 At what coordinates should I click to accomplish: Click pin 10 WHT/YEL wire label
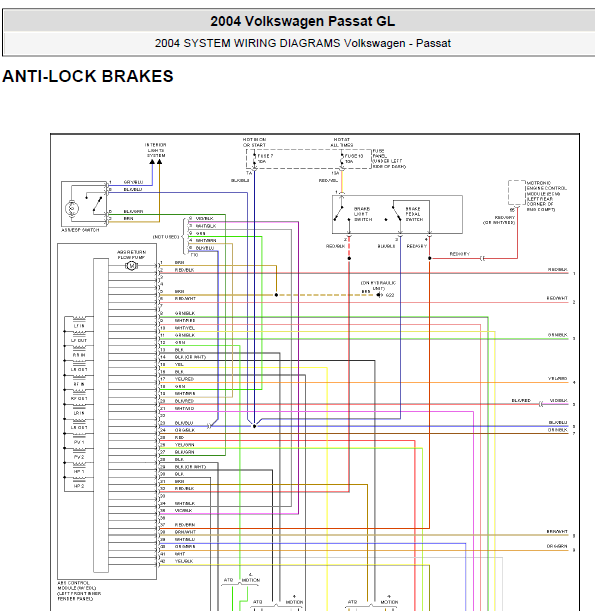185,328
